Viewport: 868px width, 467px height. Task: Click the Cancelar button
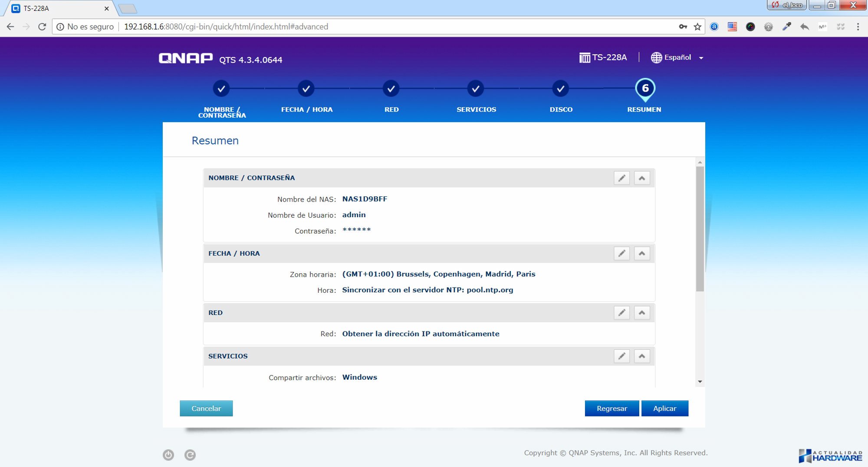206,408
